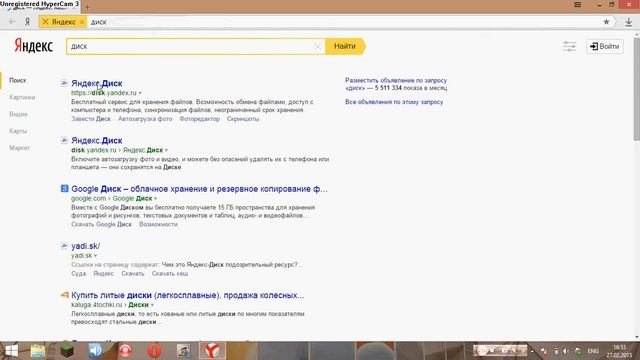This screenshot has height=360, width=640.
Task: Switch to Видео search
Action: pyautogui.click(x=18, y=114)
